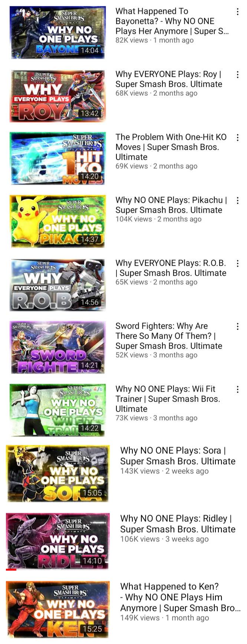Viewport: 247px width, 644px height.
Task: Open title 'Why EVERYONE Plays: R.O.B.'
Action: pos(171,268)
